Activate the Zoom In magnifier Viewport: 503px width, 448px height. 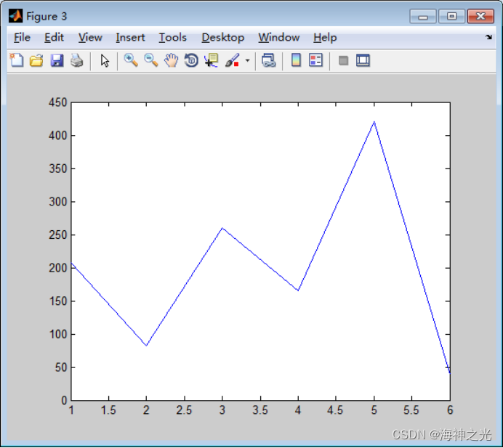pos(131,60)
